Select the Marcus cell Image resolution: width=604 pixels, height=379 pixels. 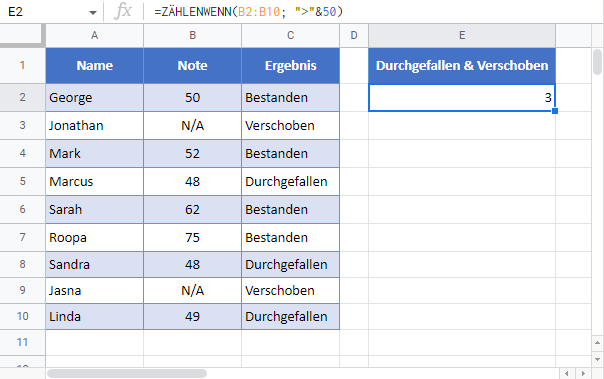pyautogui.click(x=94, y=181)
